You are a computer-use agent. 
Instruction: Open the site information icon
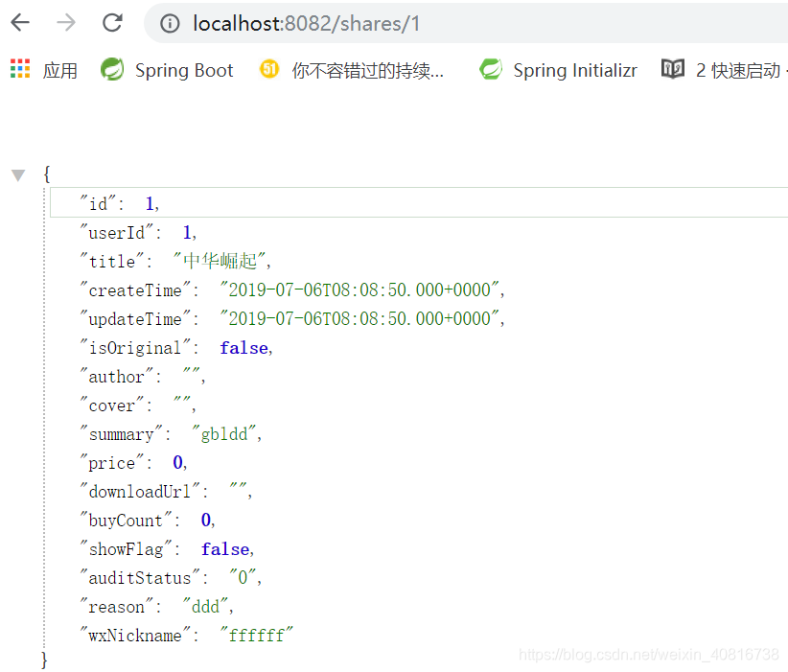[x=170, y=23]
